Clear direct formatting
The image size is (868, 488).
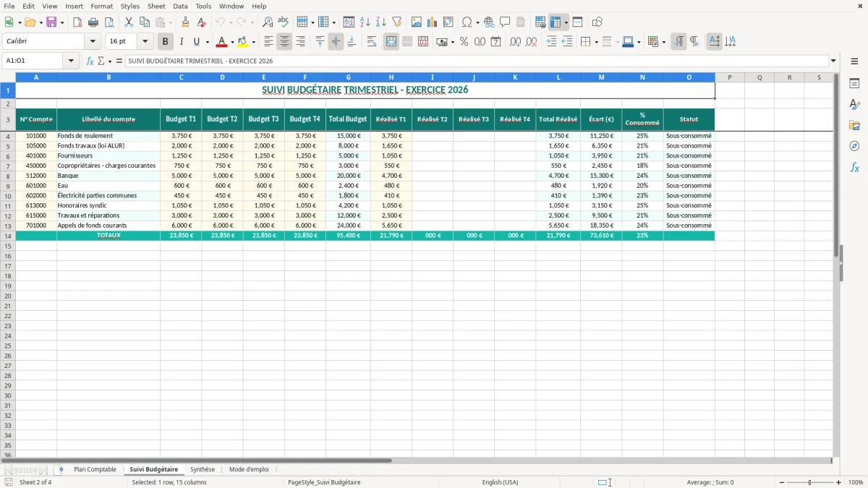[201, 22]
